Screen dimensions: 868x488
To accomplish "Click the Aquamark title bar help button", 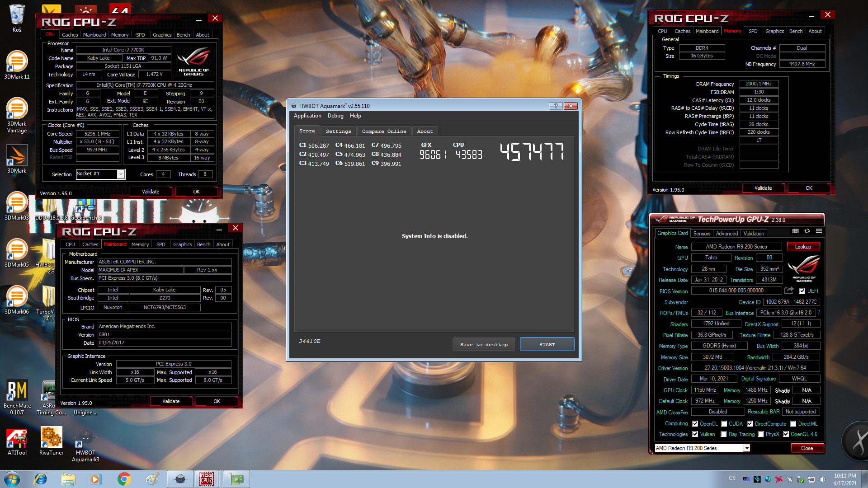I will pyautogui.click(x=556, y=106).
